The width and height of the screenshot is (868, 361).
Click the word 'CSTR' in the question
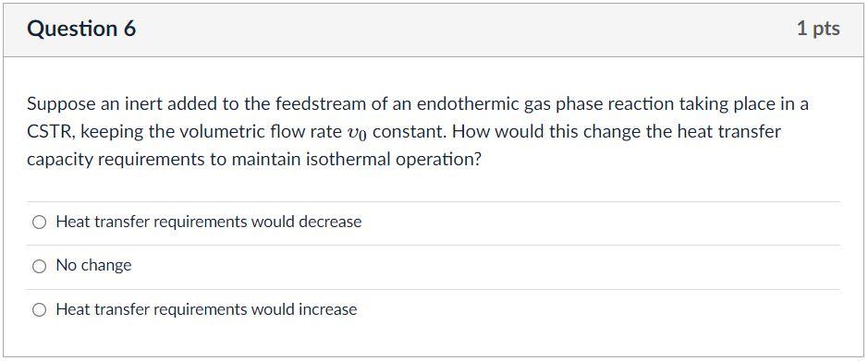[x=47, y=133]
